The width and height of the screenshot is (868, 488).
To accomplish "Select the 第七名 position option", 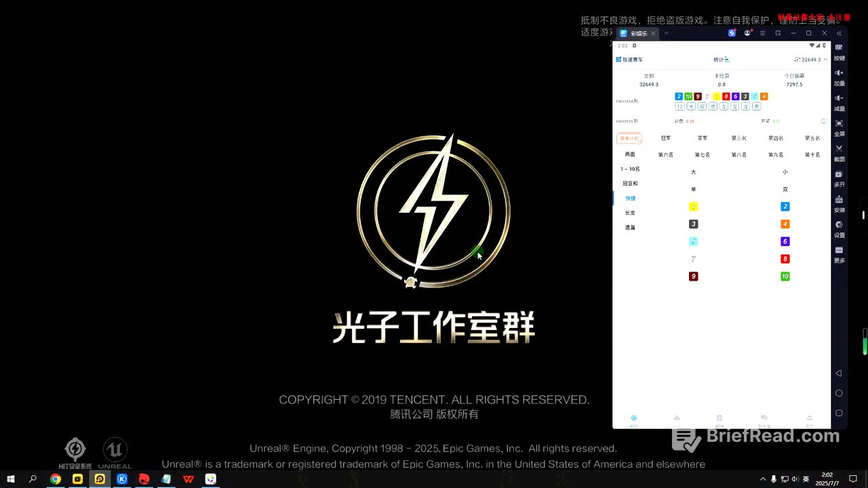I will point(703,155).
